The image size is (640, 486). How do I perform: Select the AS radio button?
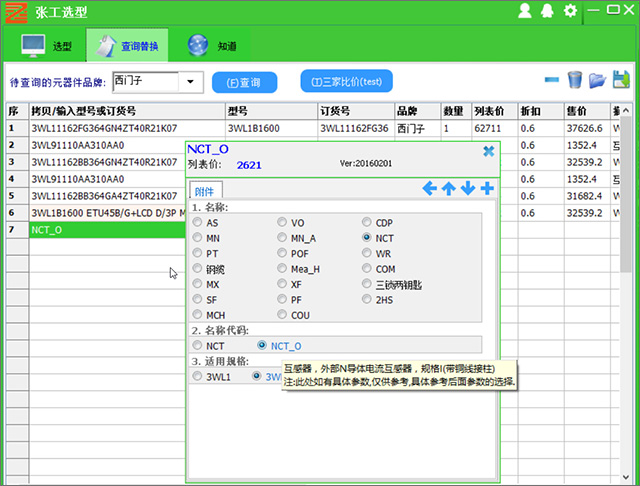[x=197, y=223]
